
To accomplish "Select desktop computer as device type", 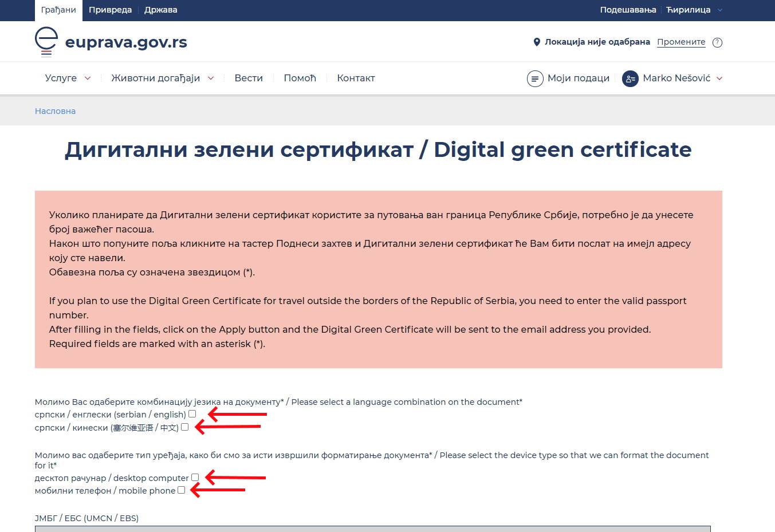I will pos(195,476).
